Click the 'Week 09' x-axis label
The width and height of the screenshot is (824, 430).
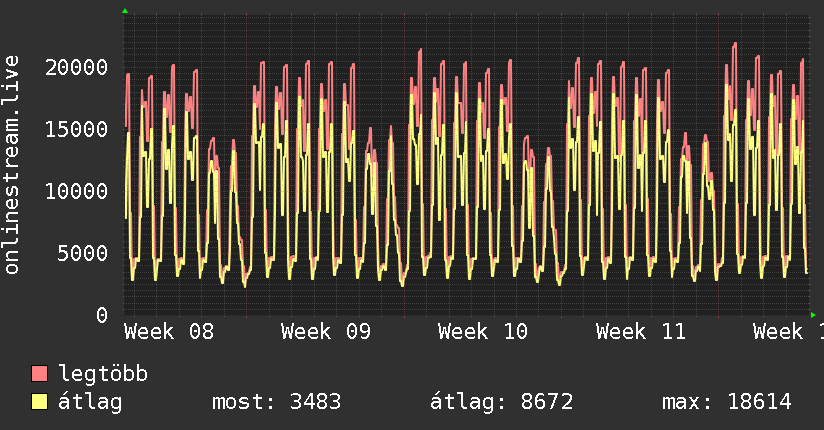pyautogui.click(x=326, y=332)
